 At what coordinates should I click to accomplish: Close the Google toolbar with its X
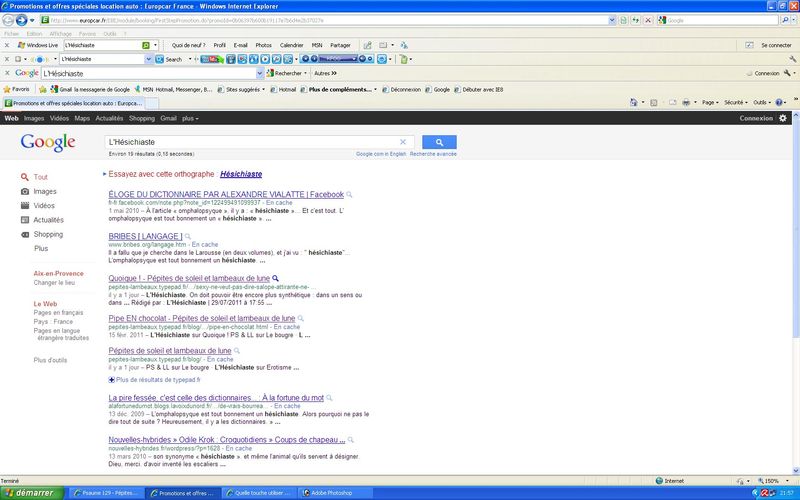7,73
